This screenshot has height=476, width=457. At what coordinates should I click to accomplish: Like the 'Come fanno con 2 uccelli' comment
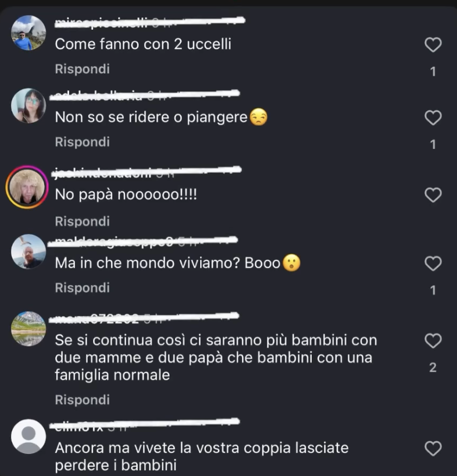pyautogui.click(x=433, y=45)
